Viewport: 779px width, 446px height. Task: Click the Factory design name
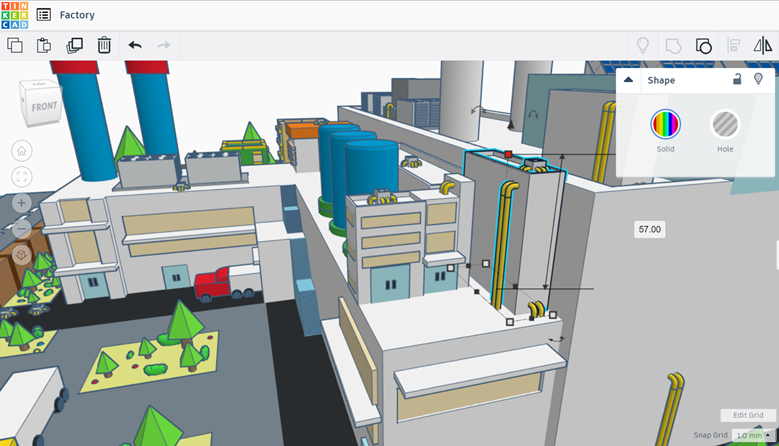click(x=77, y=15)
